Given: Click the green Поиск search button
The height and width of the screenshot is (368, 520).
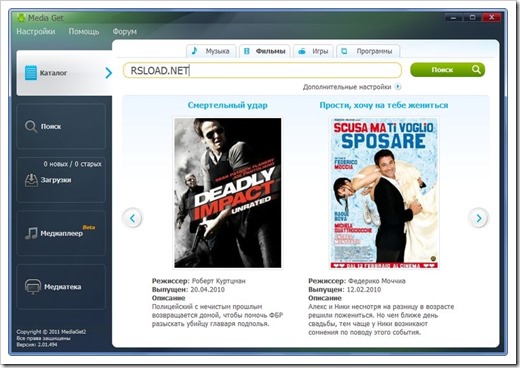Looking at the screenshot, I should pos(447,70).
